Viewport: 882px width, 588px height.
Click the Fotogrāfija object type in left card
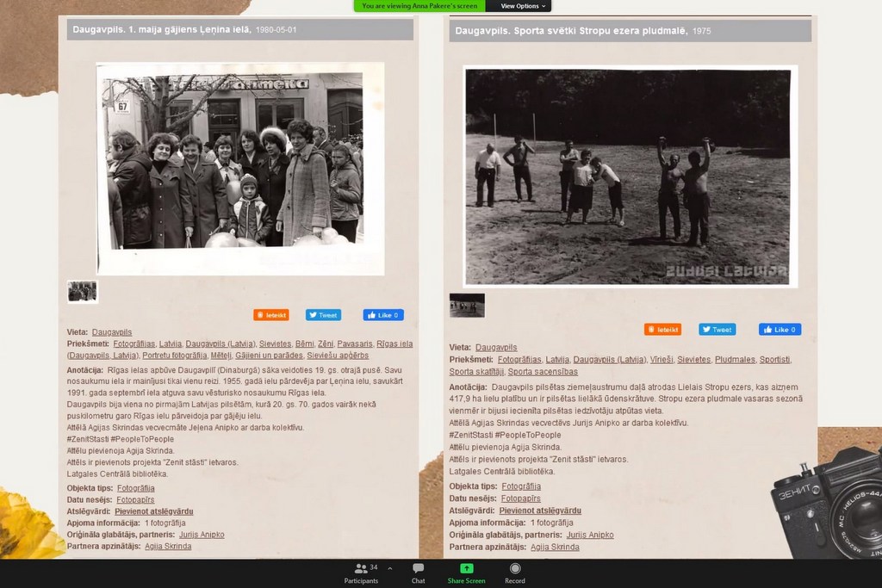point(135,488)
